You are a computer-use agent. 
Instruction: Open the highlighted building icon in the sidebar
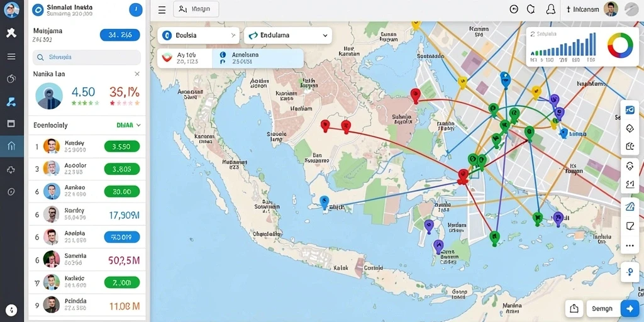pos(11,146)
